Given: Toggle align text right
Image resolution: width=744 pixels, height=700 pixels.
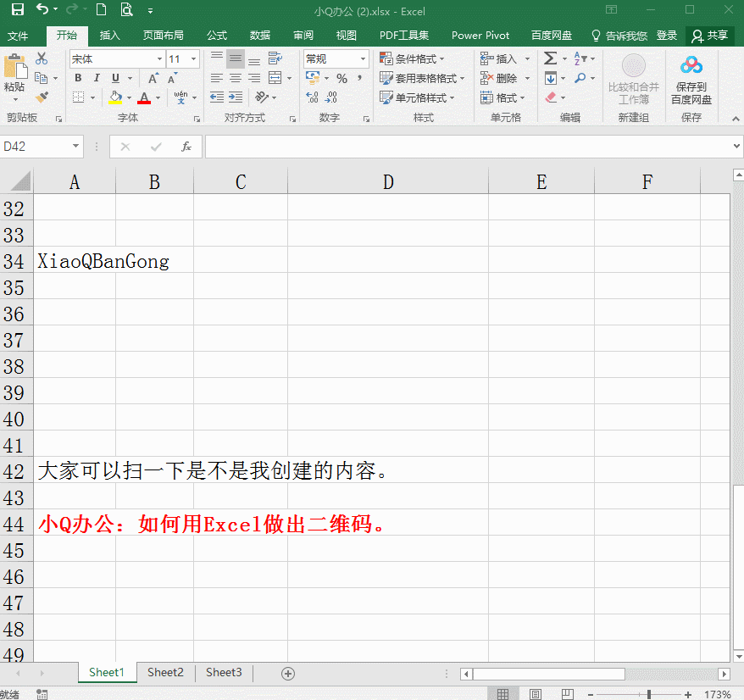Looking at the screenshot, I should point(254,78).
